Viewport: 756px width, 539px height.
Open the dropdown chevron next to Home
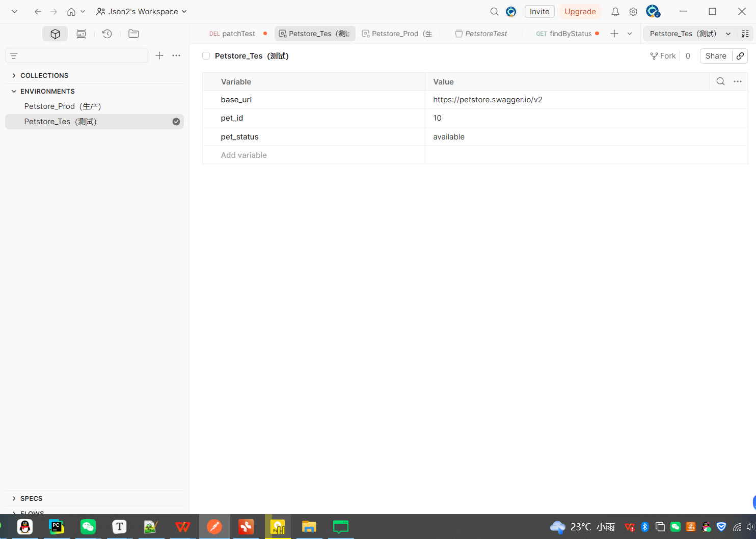click(83, 12)
